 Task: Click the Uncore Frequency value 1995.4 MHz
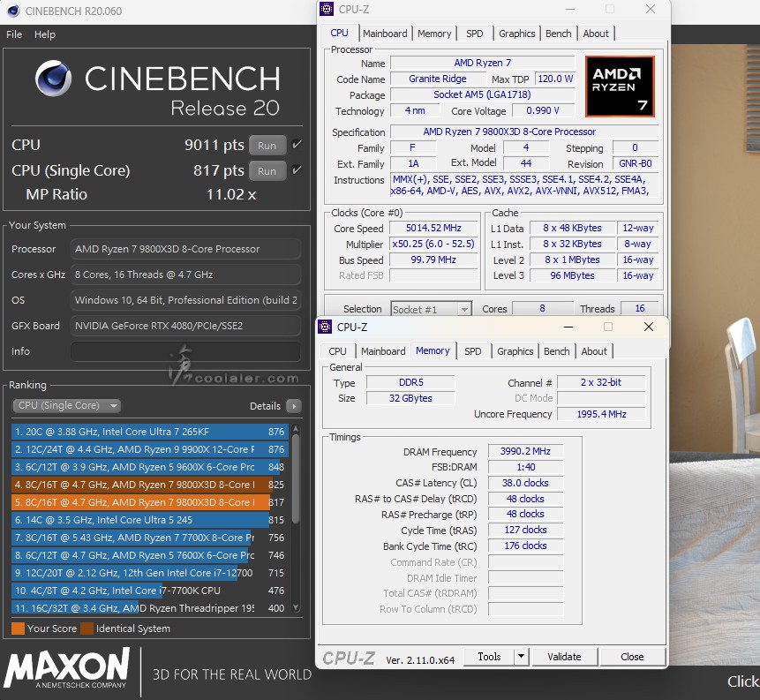[601, 414]
